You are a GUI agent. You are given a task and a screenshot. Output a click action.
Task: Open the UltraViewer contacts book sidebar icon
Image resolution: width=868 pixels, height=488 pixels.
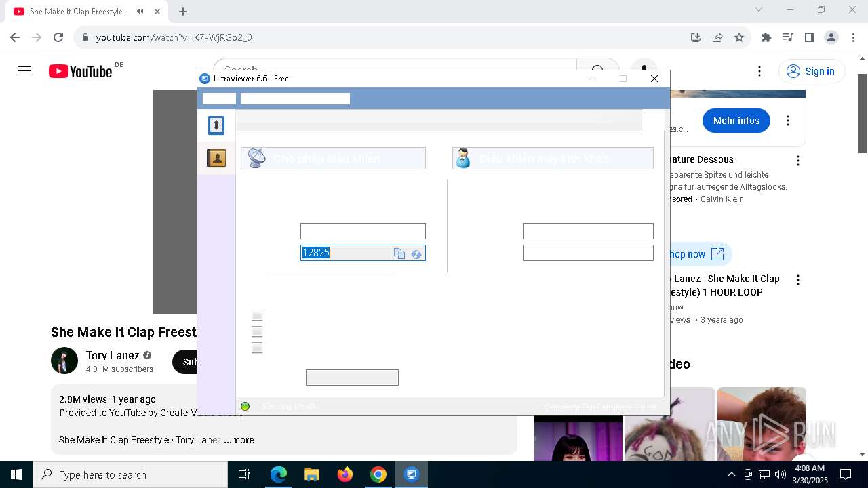click(x=216, y=159)
